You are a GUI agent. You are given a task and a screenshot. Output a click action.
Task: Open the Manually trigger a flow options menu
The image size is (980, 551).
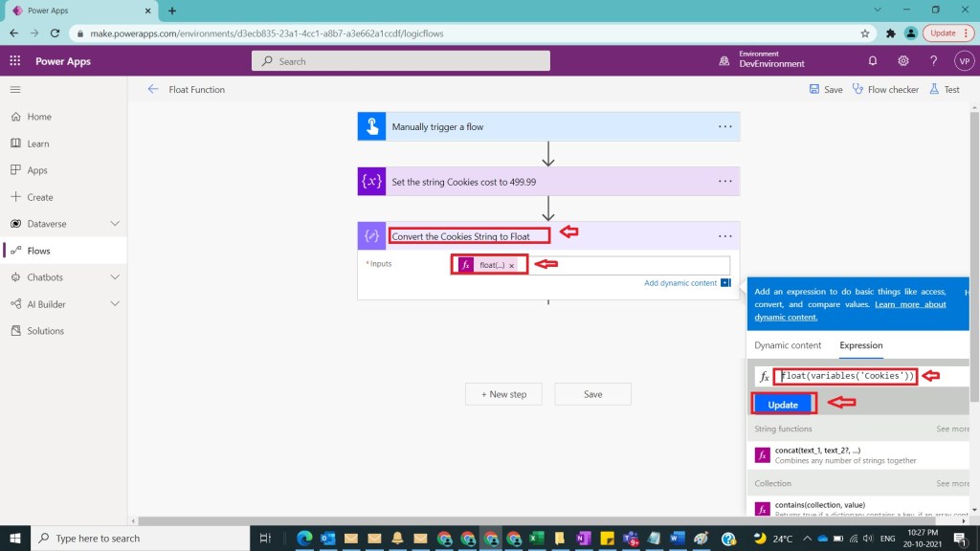point(725,126)
